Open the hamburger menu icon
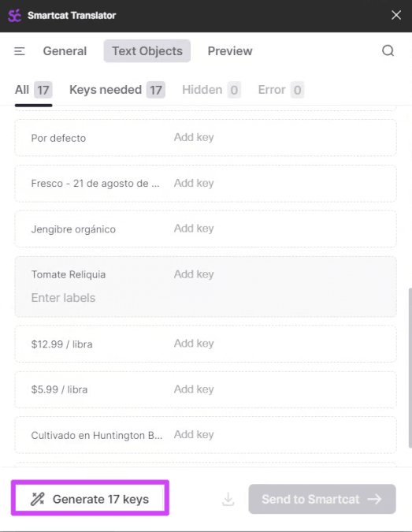The width and height of the screenshot is (412, 532). [x=20, y=51]
